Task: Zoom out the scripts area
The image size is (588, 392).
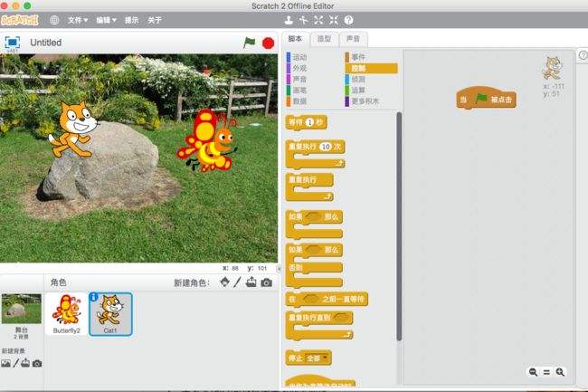Action: point(533,372)
